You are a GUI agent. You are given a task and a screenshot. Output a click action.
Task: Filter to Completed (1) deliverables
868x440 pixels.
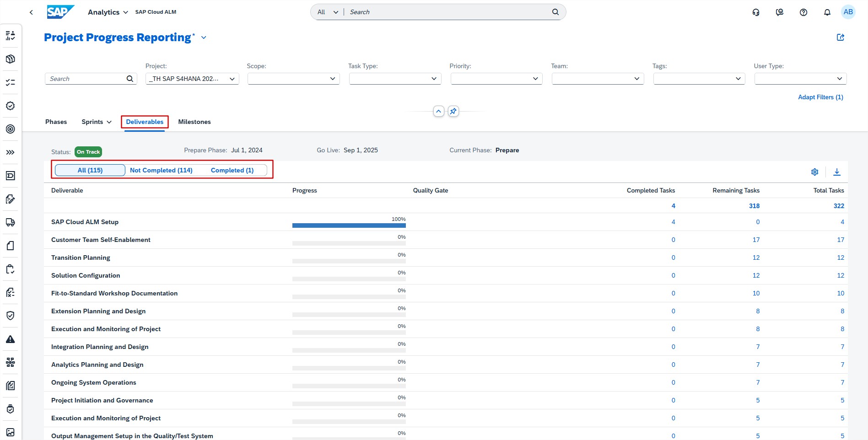[x=232, y=170]
